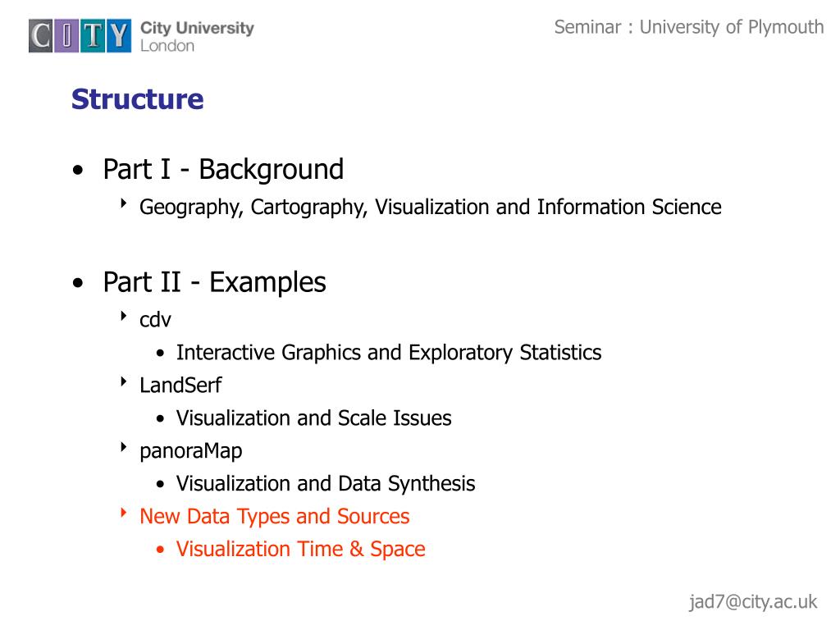This screenshot has width=840, height=630.
Task: Click the purple I logo tile
Action: pos(67,36)
